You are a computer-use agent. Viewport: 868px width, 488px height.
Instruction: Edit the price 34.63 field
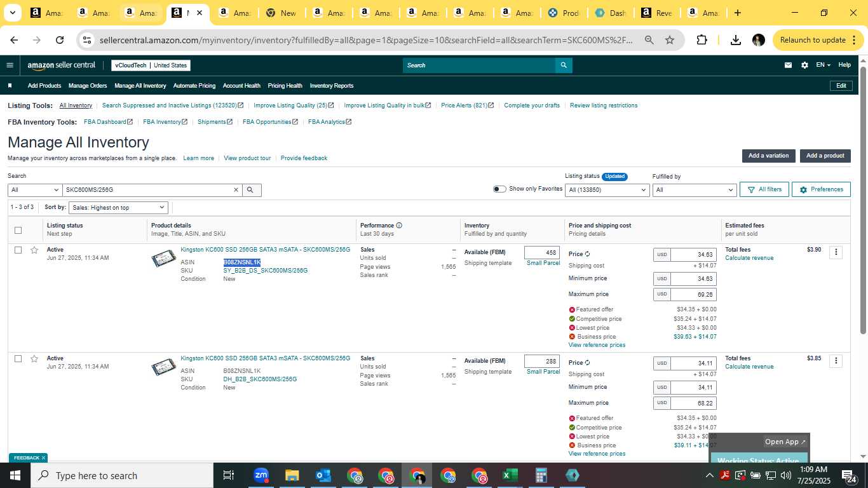pyautogui.click(x=693, y=255)
